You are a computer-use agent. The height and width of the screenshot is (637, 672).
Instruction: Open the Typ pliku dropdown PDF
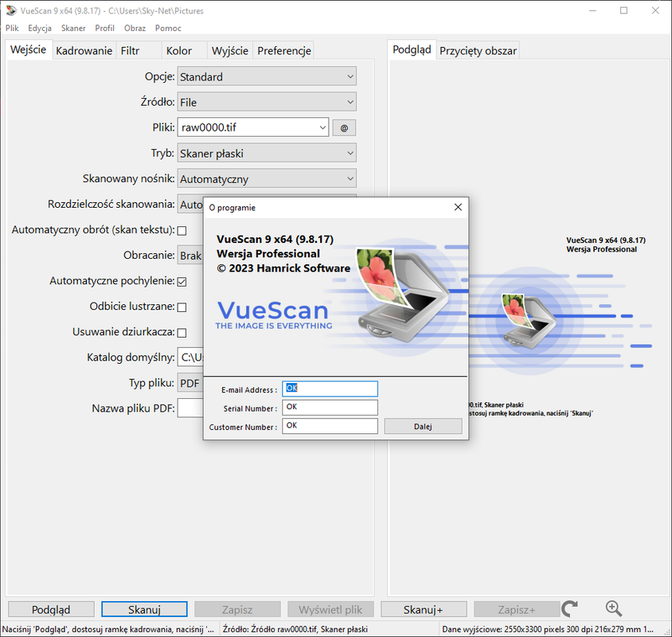click(190, 383)
